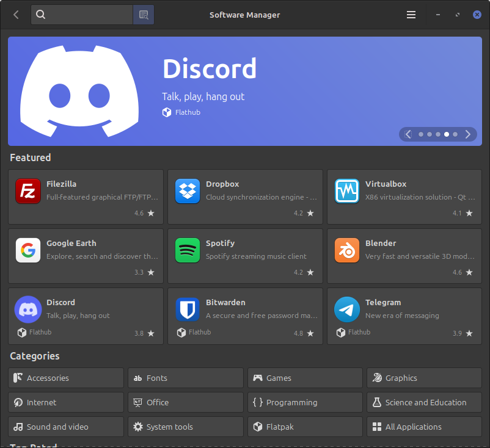The width and height of the screenshot is (490, 448).
Task: Click the Filezilla 4.6 star rating
Action: pyautogui.click(x=144, y=213)
